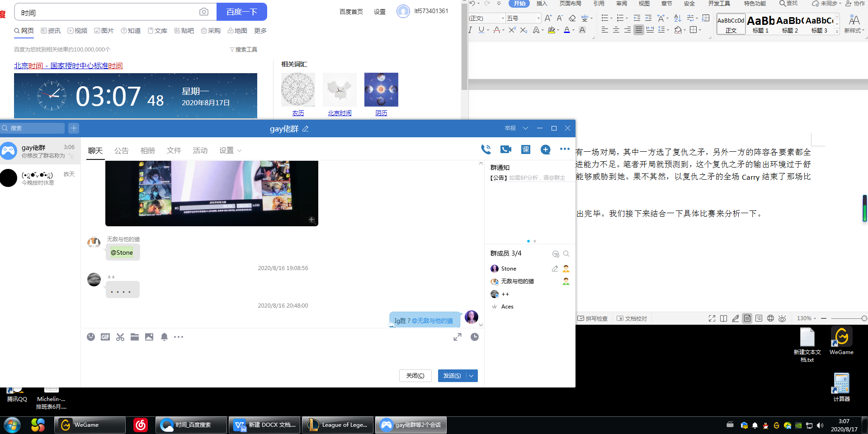Start a video call in the group chat
Screen dimensions: 868x434
(x=506, y=149)
